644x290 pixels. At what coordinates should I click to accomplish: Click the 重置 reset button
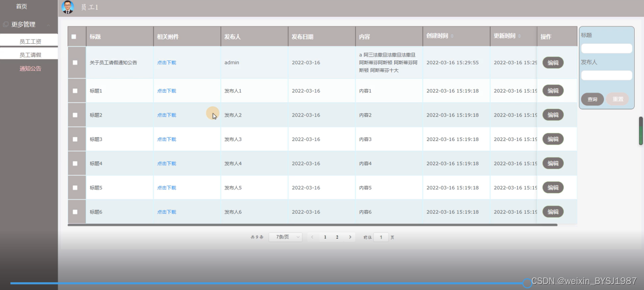coord(617,99)
